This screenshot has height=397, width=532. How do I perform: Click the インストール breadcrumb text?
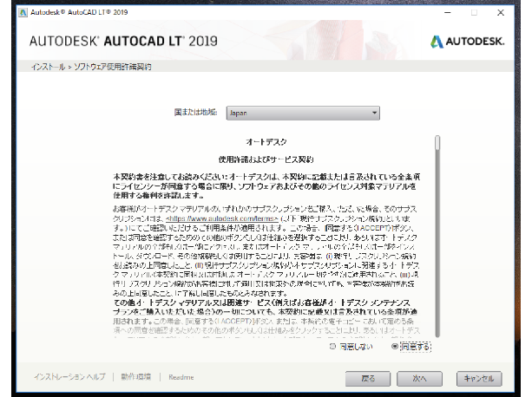(48, 67)
